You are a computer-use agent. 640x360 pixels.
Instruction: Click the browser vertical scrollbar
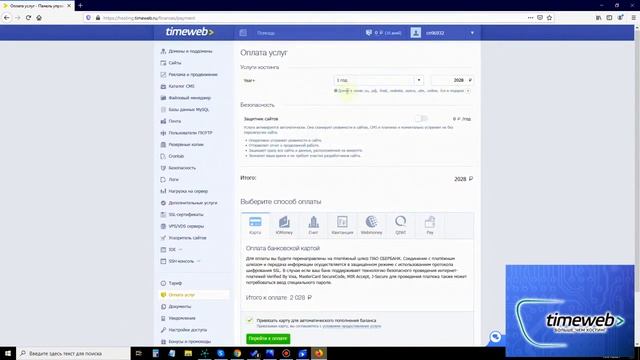[x=637, y=186]
